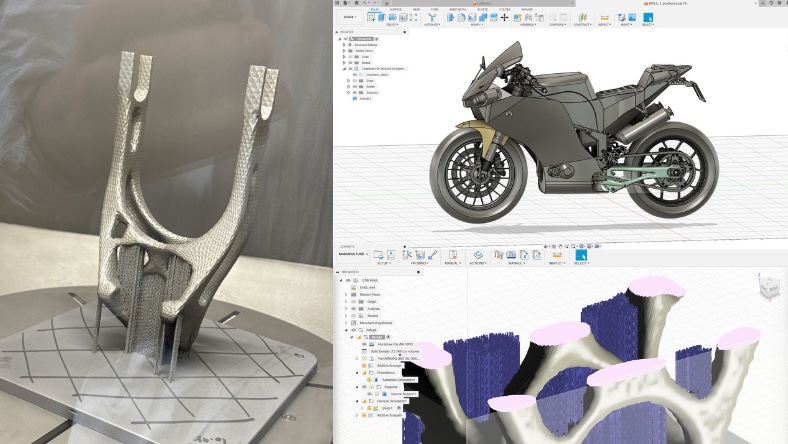The image size is (788, 444).
Task: Toggle visibility eye of Supports item
Action: point(366,387)
